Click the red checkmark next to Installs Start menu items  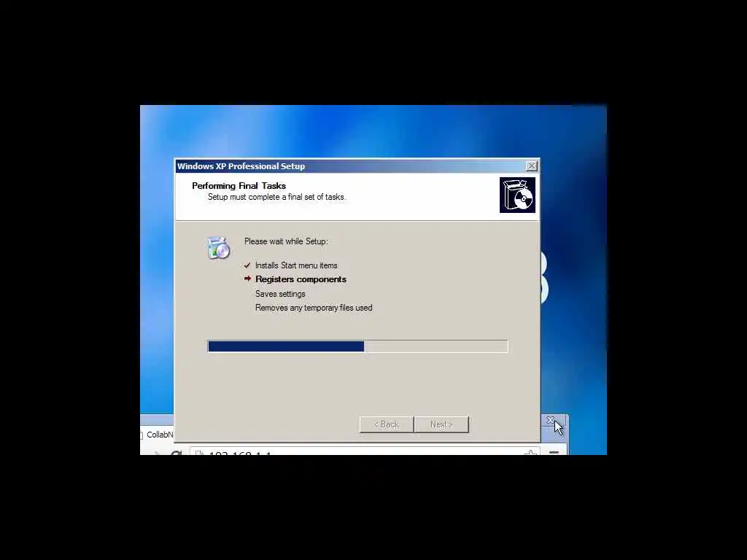click(x=247, y=265)
